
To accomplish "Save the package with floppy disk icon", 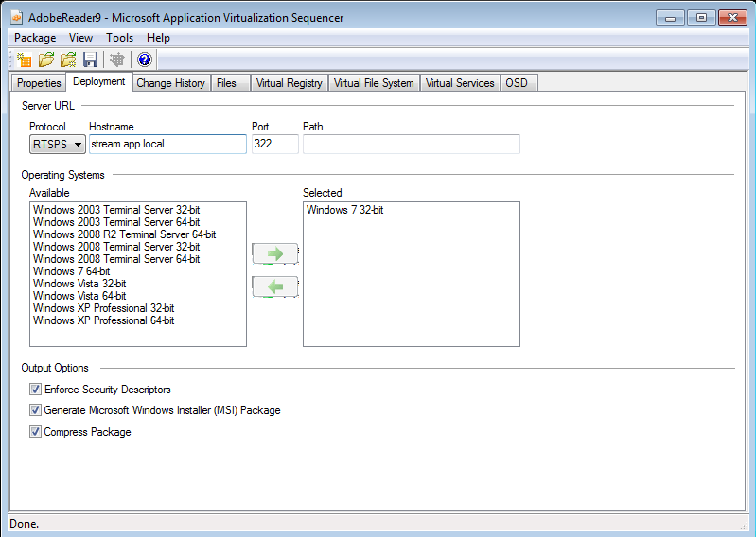I will coord(90,60).
